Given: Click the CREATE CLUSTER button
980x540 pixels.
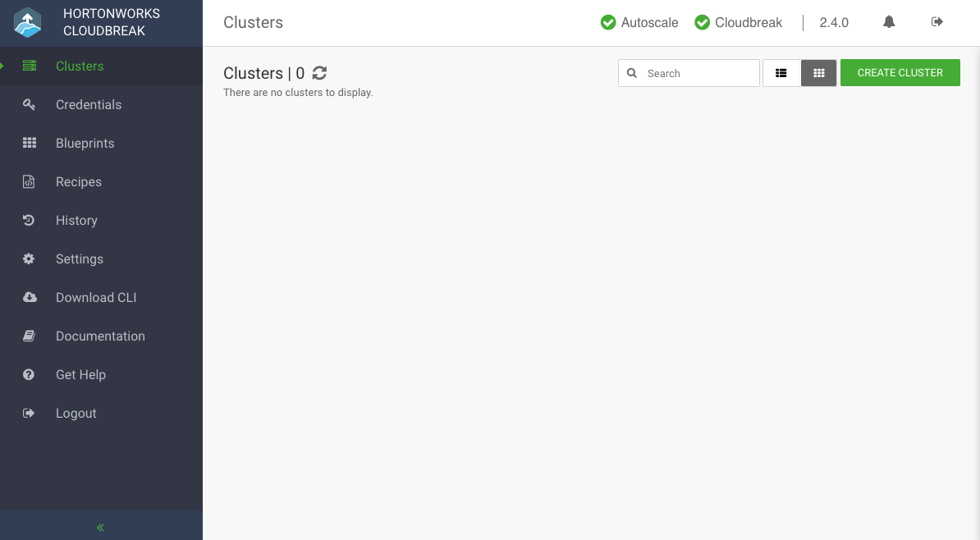Looking at the screenshot, I should pyautogui.click(x=900, y=72).
